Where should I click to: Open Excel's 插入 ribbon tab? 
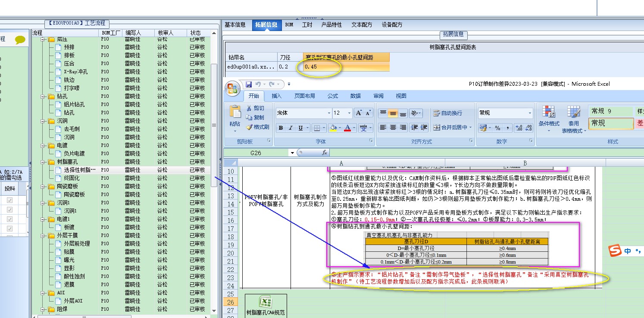pos(276,96)
